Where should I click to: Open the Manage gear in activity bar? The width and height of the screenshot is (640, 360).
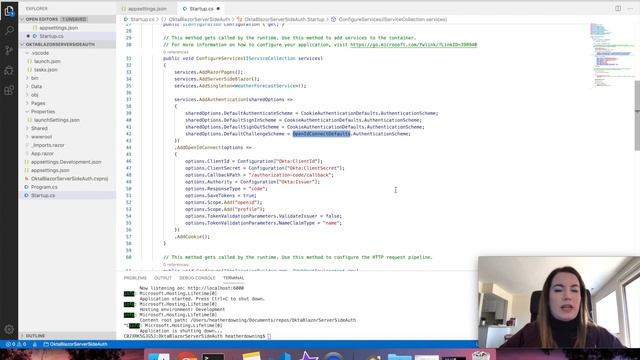[x=9, y=329]
